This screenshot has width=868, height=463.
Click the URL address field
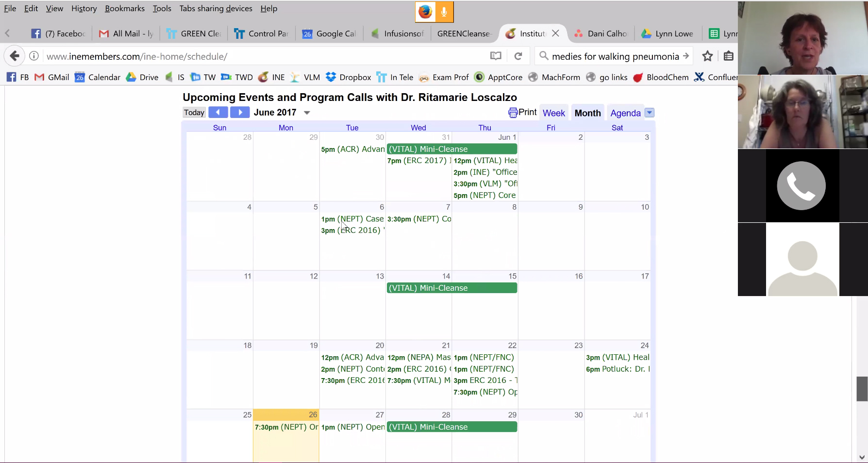[262, 56]
